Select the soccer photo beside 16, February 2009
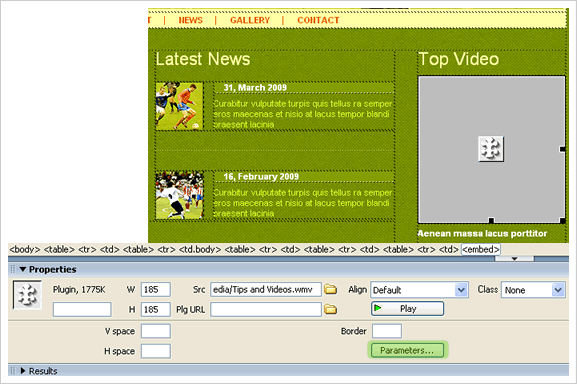Viewport: 577px width, 384px height. (179, 195)
